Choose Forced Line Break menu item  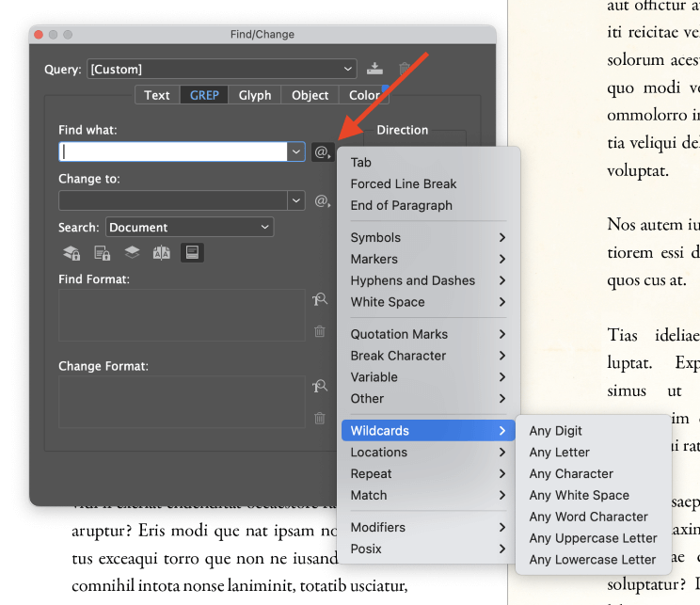point(429,184)
